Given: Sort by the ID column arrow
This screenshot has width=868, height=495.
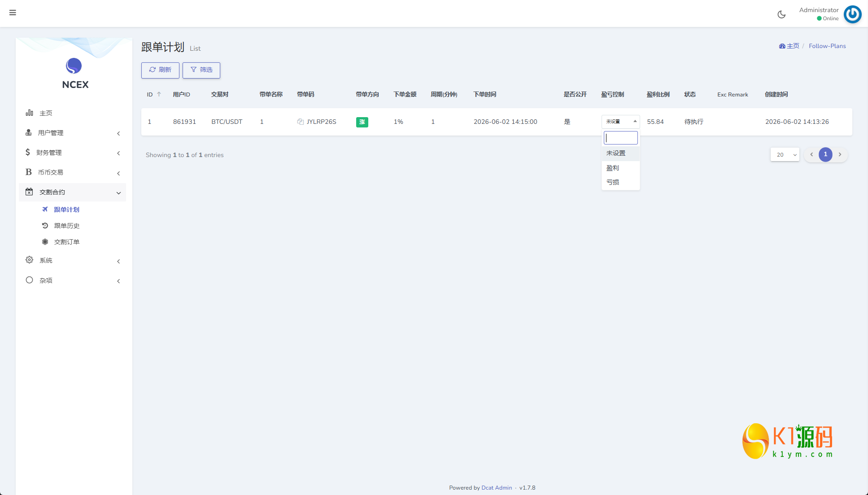Looking at the screenshot, I should point(159,94).
